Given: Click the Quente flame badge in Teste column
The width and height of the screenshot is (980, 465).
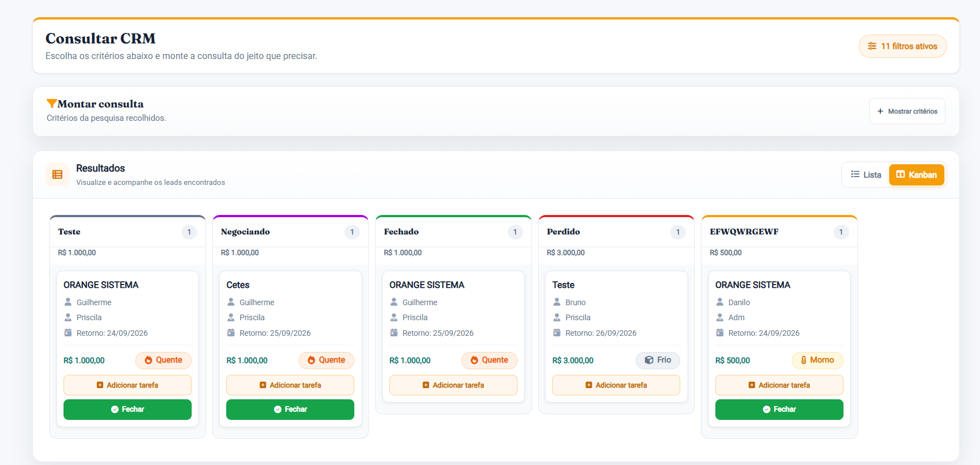Looking at the screenshot, I should click(163, 360).
